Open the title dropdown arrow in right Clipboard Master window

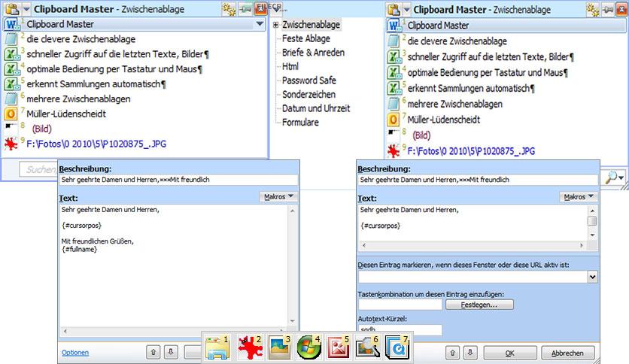click(406, 10)
